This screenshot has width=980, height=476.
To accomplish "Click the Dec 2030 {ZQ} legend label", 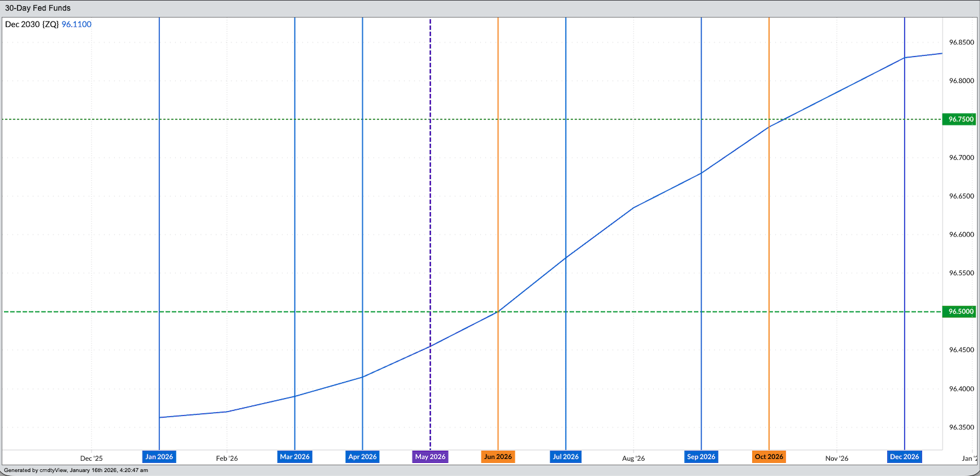I will tap(32, 24).
